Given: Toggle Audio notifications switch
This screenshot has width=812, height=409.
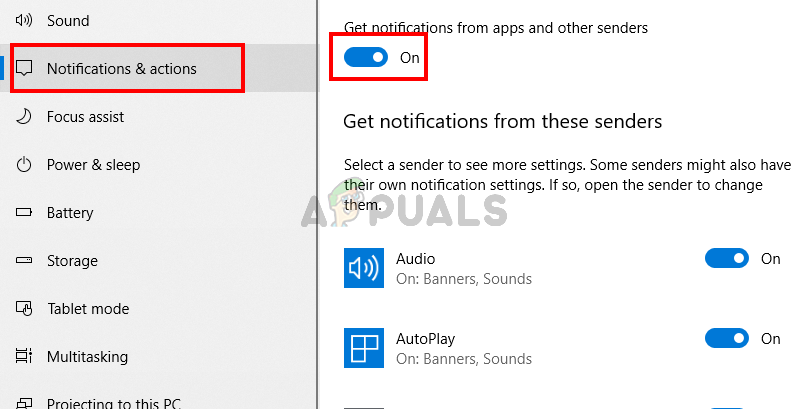Looking at the screenshot, I should pyautogui.click(x=727, y=258).
